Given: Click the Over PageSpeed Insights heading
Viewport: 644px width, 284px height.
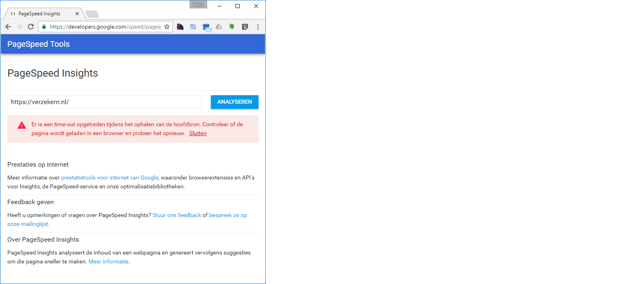Looking at the screenshot, I should tap(43, 240).
